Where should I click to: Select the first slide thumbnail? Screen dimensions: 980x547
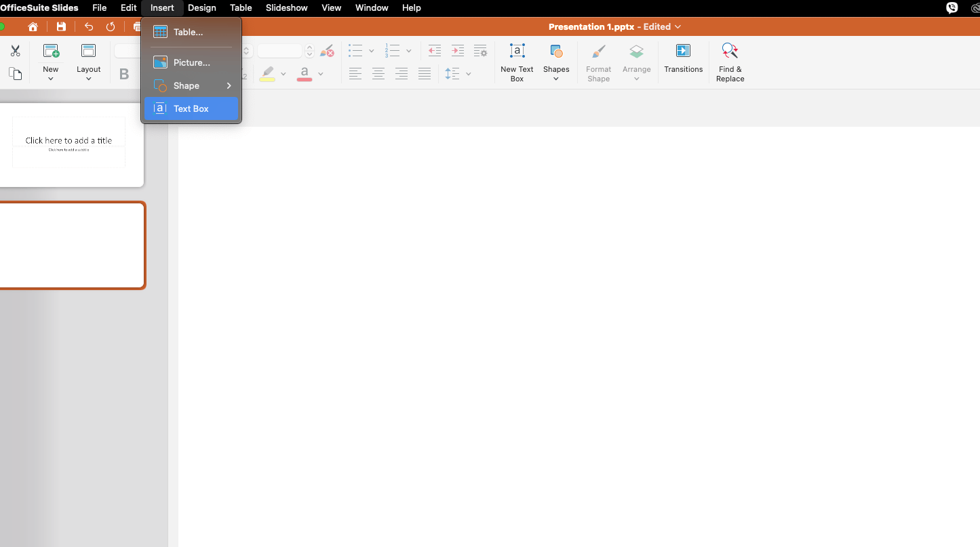click(x=69, y=142)
